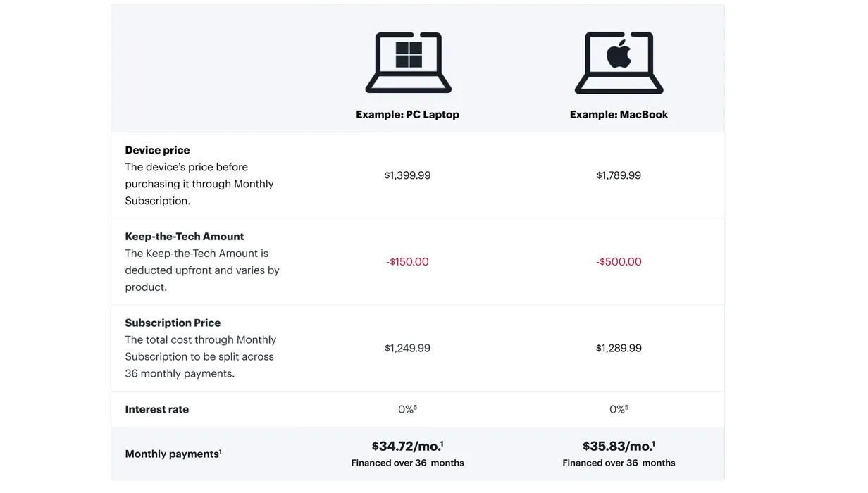Click the Device price row label
The image size is (868, 493).
pos(157,150)
